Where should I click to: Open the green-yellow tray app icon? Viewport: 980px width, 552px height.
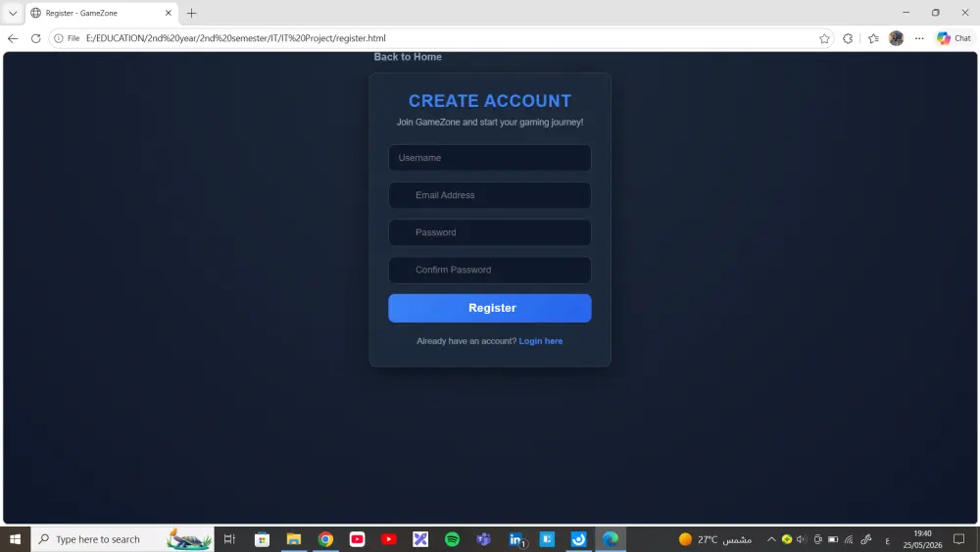(787, 539)
